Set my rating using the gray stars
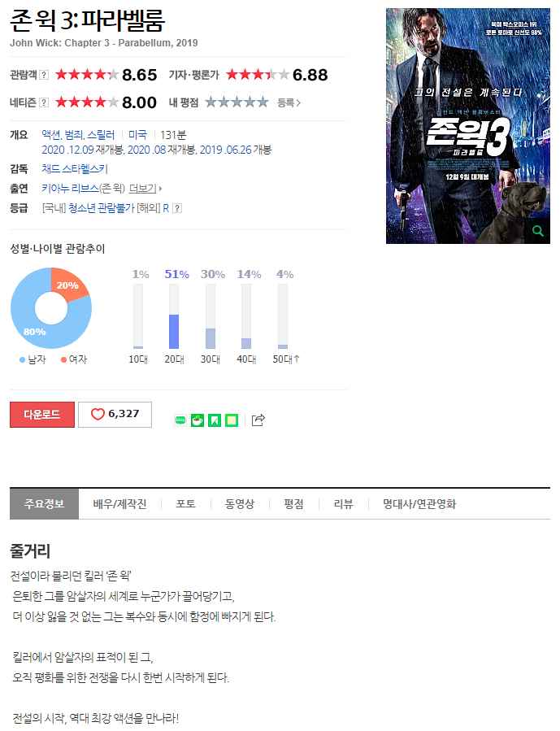The height and width of the screenshot is (731, 560). click(x=237, y=102)
